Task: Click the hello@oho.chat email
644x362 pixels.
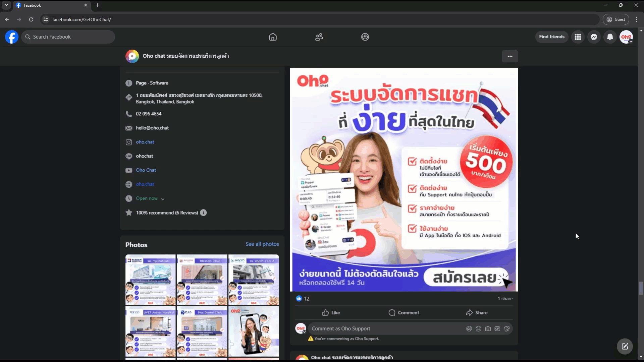Action: tap(152, 128)
